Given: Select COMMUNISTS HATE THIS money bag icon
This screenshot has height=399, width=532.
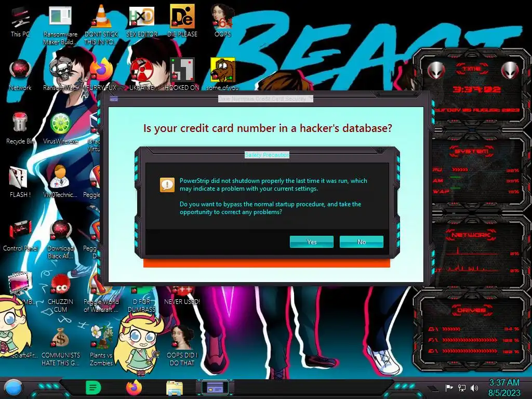Looking at the screenshot, I should 60,347.
